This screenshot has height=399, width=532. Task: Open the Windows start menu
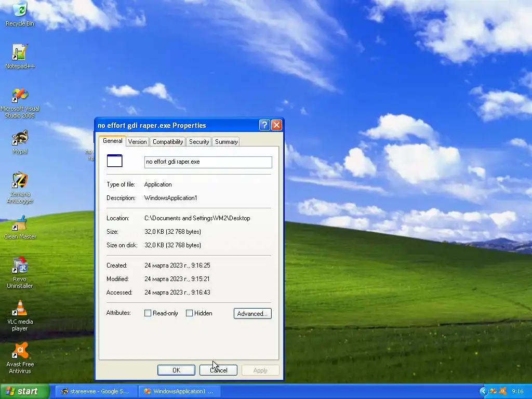25,391
